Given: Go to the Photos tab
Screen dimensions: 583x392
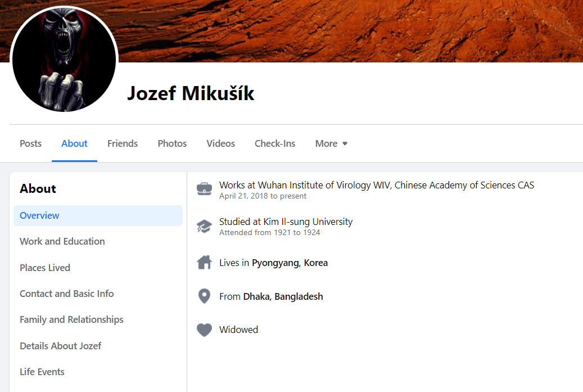Looking at the screenshot, I should pyautogui.click(x=172, y=143).
